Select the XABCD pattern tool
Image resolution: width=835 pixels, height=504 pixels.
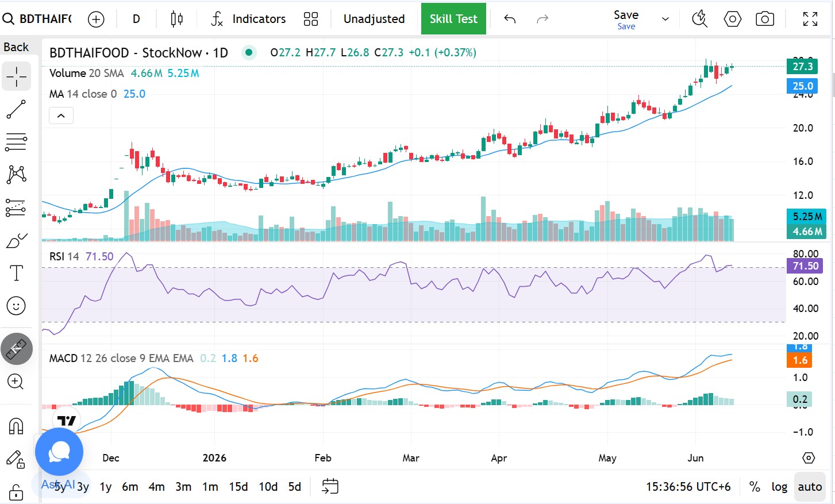16,175
